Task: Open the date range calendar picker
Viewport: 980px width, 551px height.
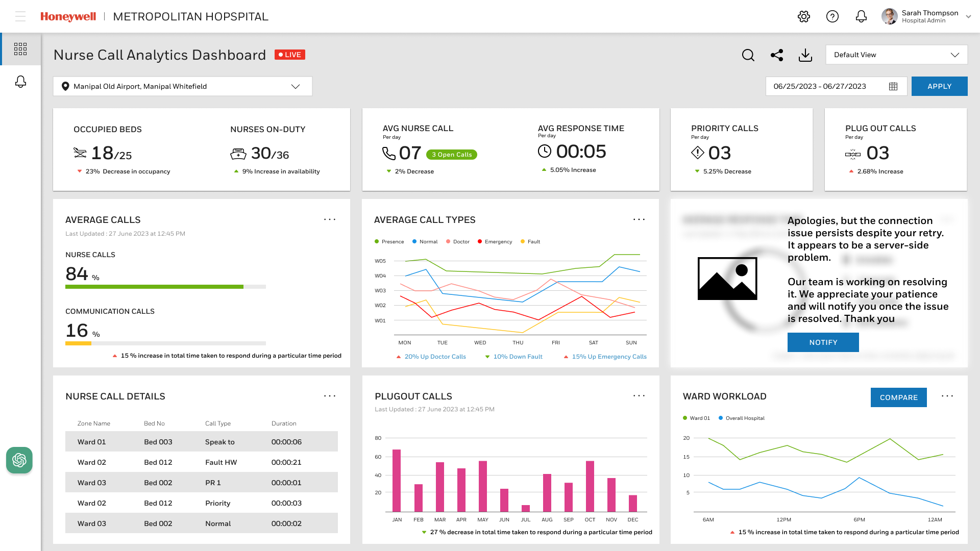Action: (x=893, y=86)
